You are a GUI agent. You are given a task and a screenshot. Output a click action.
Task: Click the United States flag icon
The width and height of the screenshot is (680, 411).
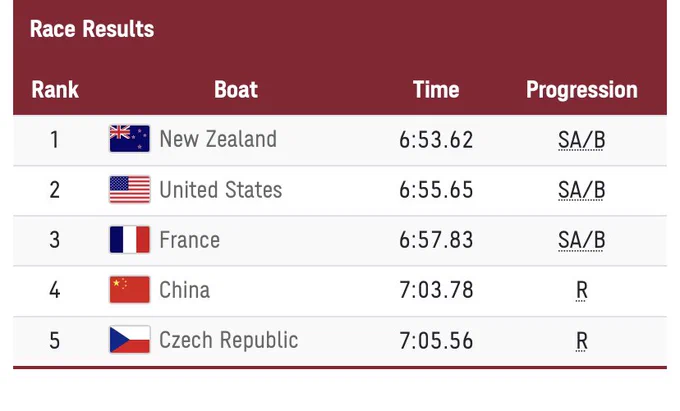[130, 189]
